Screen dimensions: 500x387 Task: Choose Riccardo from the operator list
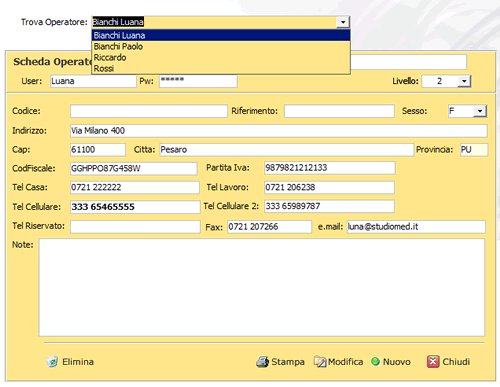point(221,57)
